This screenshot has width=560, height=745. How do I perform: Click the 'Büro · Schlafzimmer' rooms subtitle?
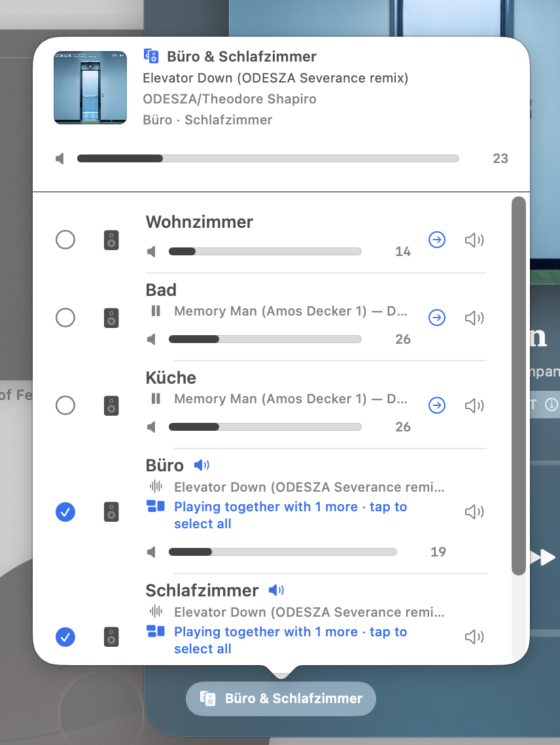tap(207, 120)
